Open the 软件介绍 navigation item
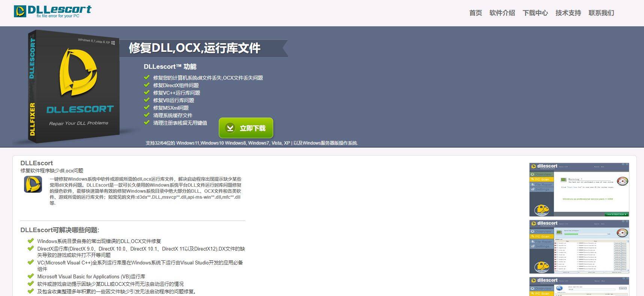The image size is (644, 296). [x=502, y=13]
